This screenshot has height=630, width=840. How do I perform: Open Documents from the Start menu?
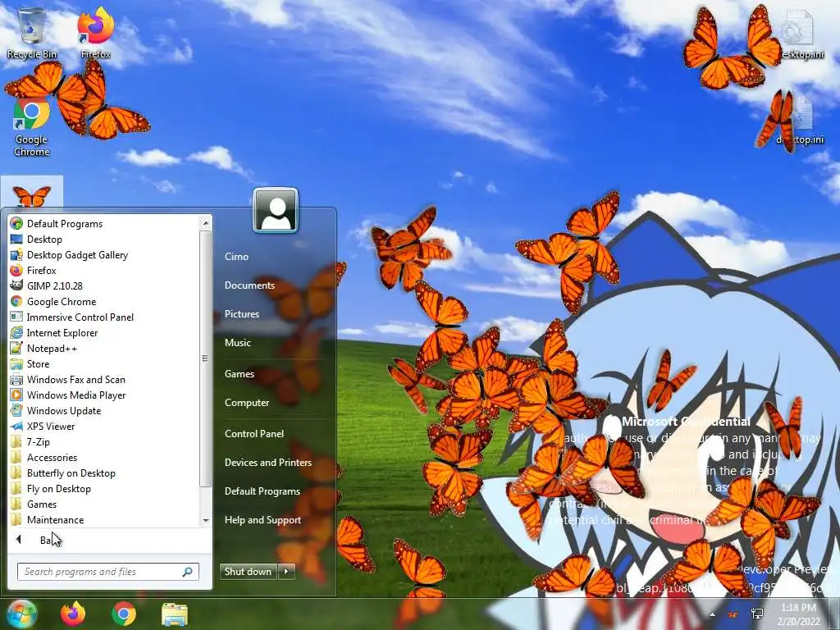point(249,285)
